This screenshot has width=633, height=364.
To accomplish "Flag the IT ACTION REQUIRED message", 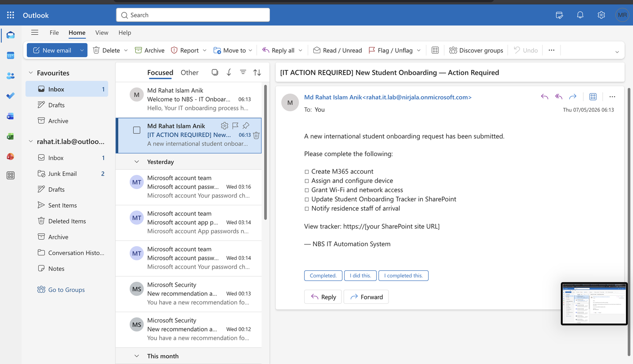I will tap(235, 126).
